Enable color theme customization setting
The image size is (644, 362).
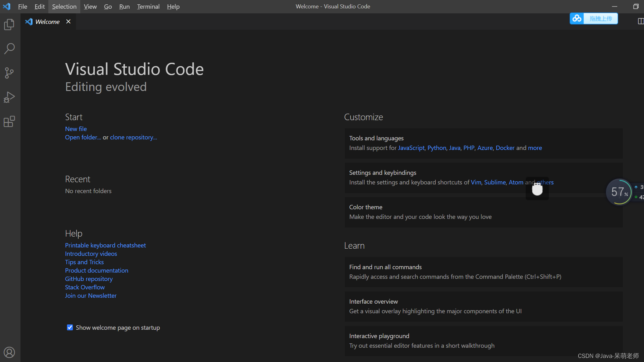[366, 207]
